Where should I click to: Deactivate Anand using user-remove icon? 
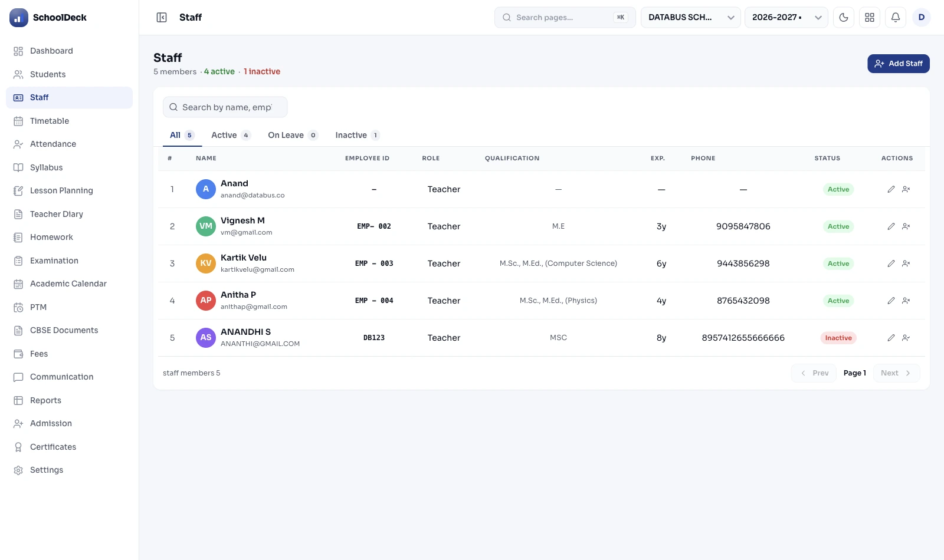coord(906,189)
